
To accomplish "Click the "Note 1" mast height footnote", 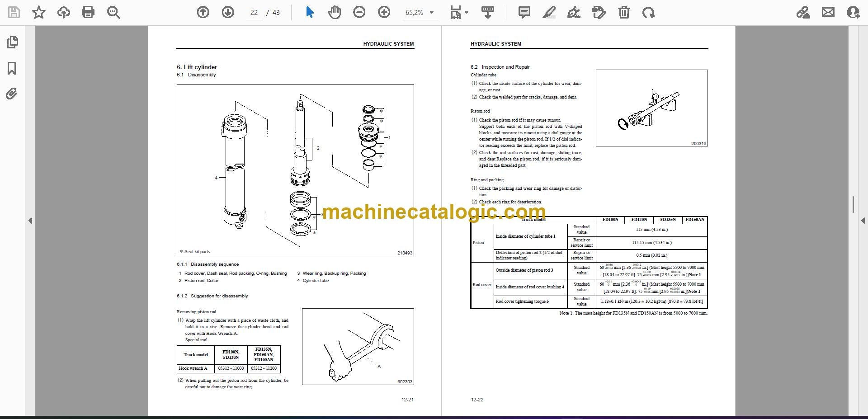I will [633, 313].
